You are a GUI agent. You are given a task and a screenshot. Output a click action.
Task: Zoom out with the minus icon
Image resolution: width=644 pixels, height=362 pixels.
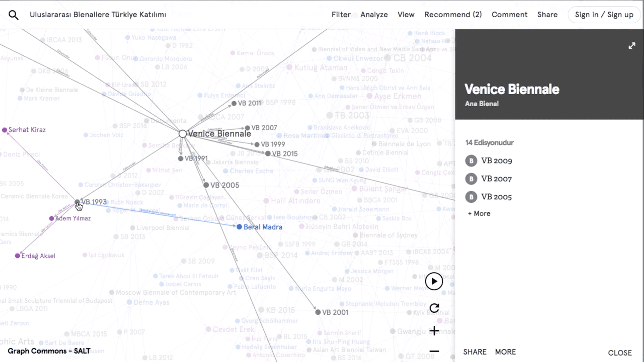(x=434, y=351)
